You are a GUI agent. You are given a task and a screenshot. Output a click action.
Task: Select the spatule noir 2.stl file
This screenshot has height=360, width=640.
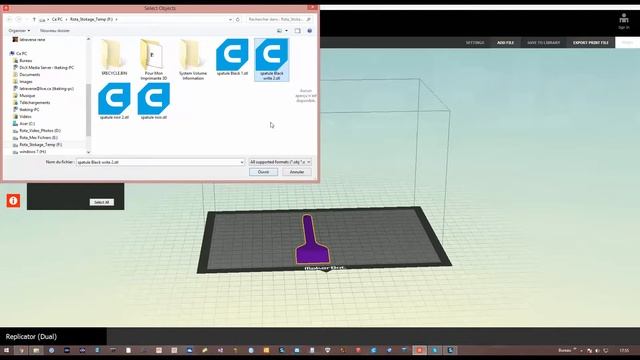[x=114, y=101]
